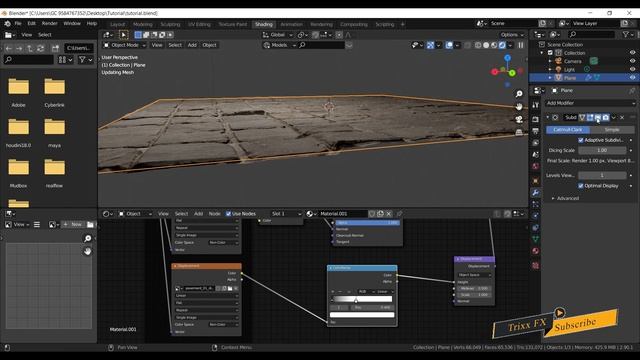The height and width of the screenshot is (360, 640).
Task: Toggle the Z axis blue viewport gizmo
Action: point(507,58)
